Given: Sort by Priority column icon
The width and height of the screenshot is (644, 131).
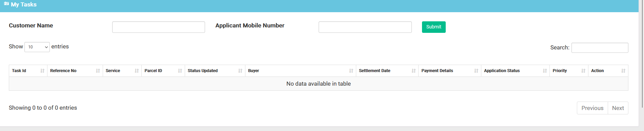Looking at the screenshot, I should coord(583,71).
